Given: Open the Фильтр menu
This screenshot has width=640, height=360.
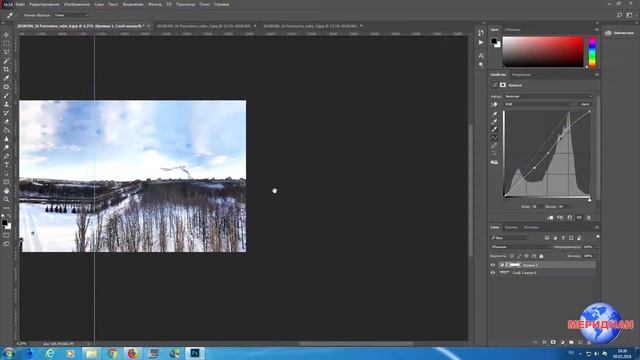Looking at the screenshot, I should click(x=155, y=4).
